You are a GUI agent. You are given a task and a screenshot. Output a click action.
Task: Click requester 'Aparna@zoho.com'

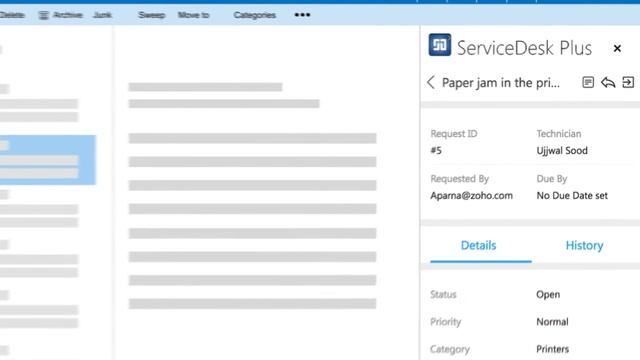[471, 196]
